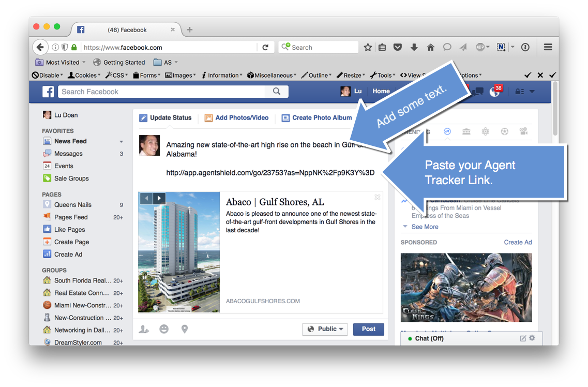The image size is (588, 387).
Task: Open chat settings gear icon
Action: (x=532, y=338)
